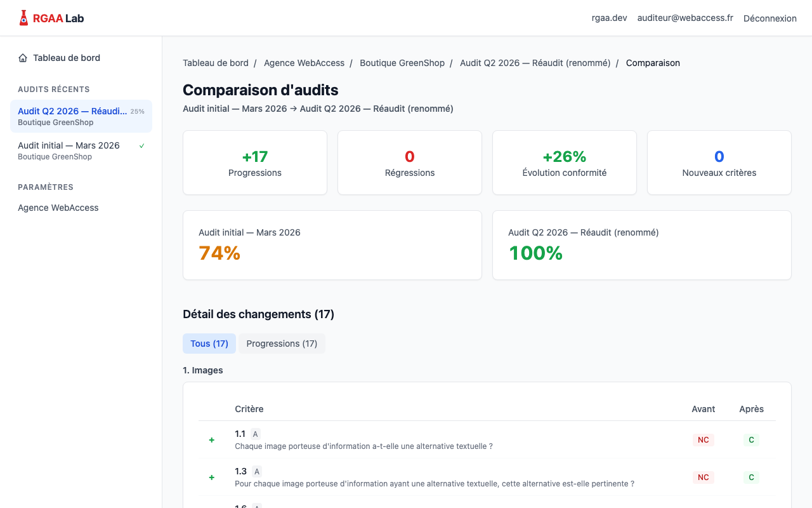Switch to the Progressions (17) filter

coord(282,343)
